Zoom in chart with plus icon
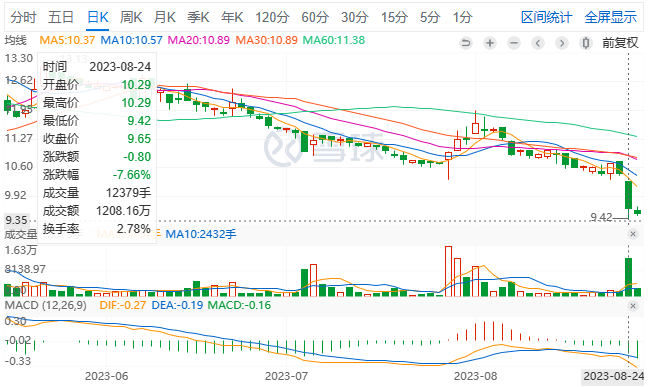651x387 pixels. (490, 43)
